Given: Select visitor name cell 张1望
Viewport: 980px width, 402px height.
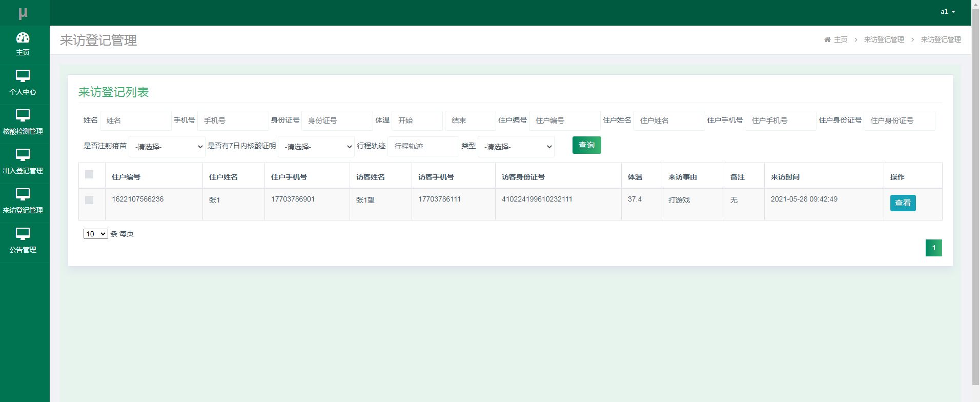Looking at the screenshot, I should point(365,200).
